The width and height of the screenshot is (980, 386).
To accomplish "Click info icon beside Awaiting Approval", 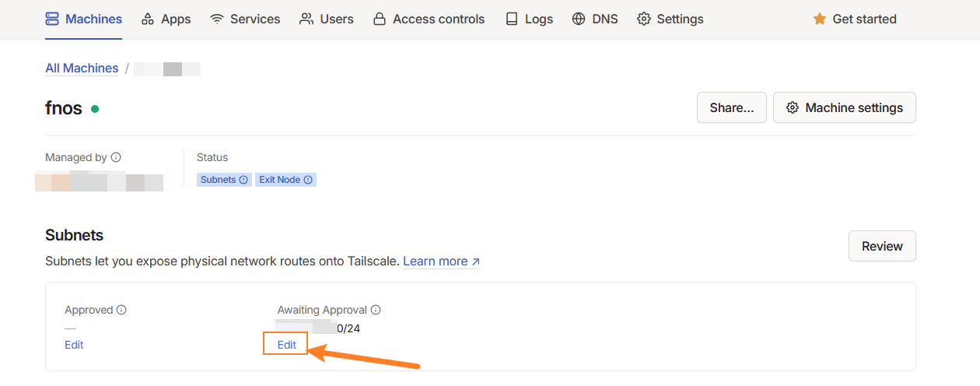I will (376, 310).
